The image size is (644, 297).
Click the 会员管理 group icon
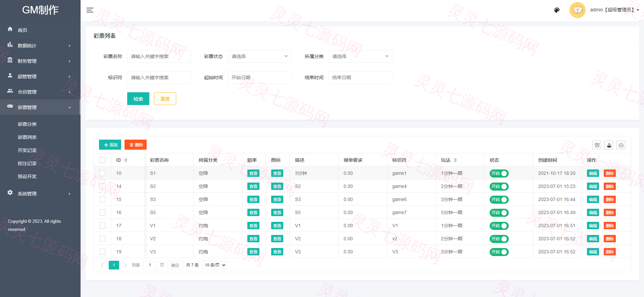(10, 91)
